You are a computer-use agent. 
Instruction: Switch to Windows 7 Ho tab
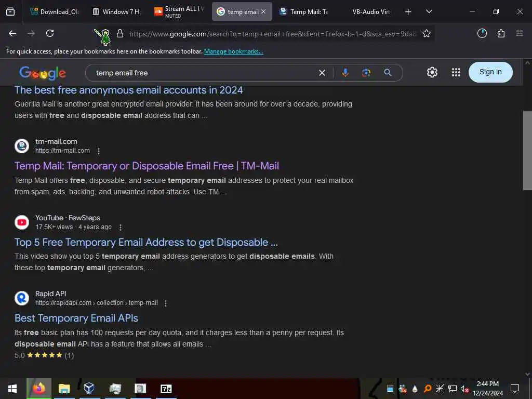click(117, 12)
